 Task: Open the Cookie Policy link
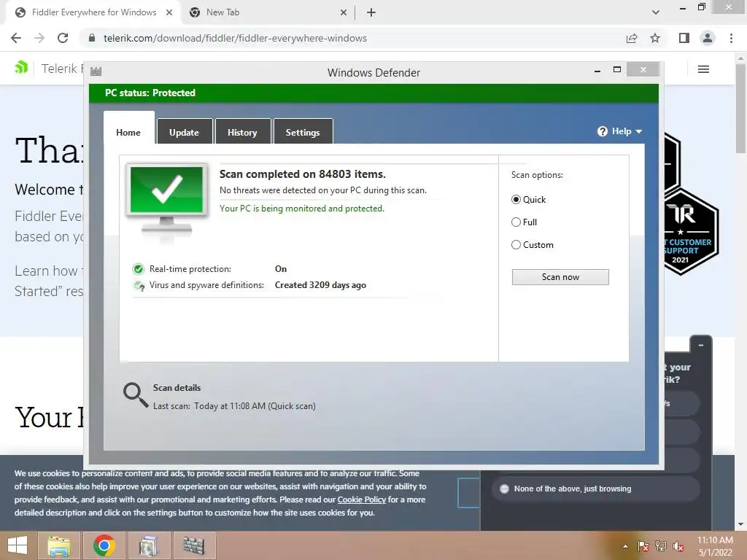[x=362, y=499]
